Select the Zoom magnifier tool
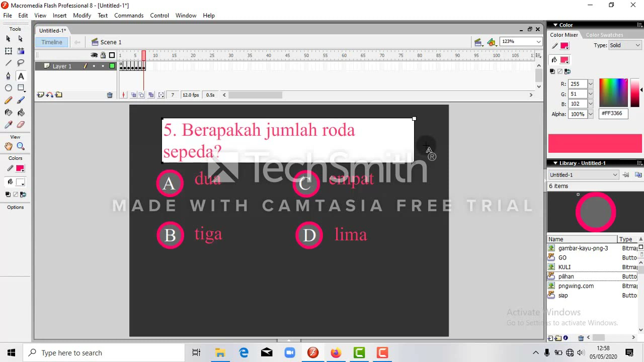644x362 pixels. point(21,146)
